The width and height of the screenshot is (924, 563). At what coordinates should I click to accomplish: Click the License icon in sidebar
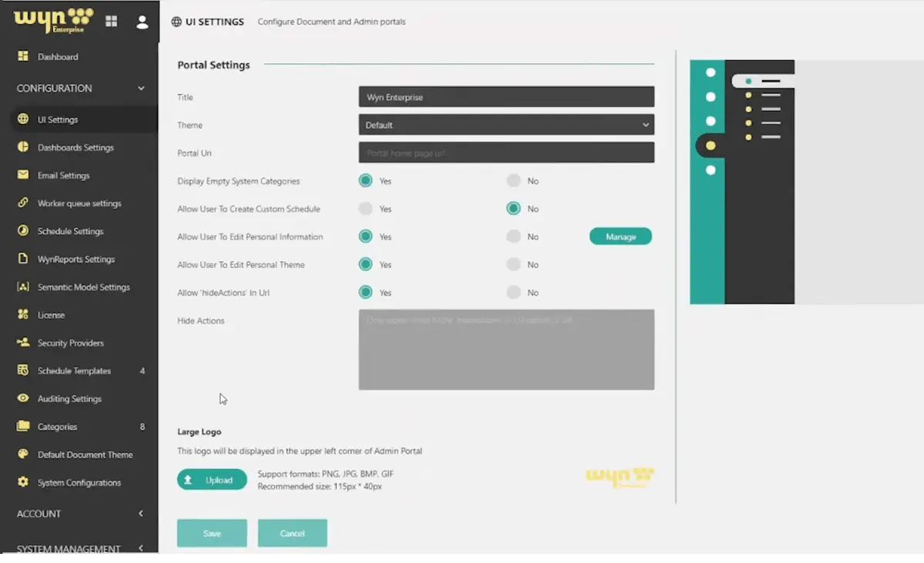(x=23, y=315)
